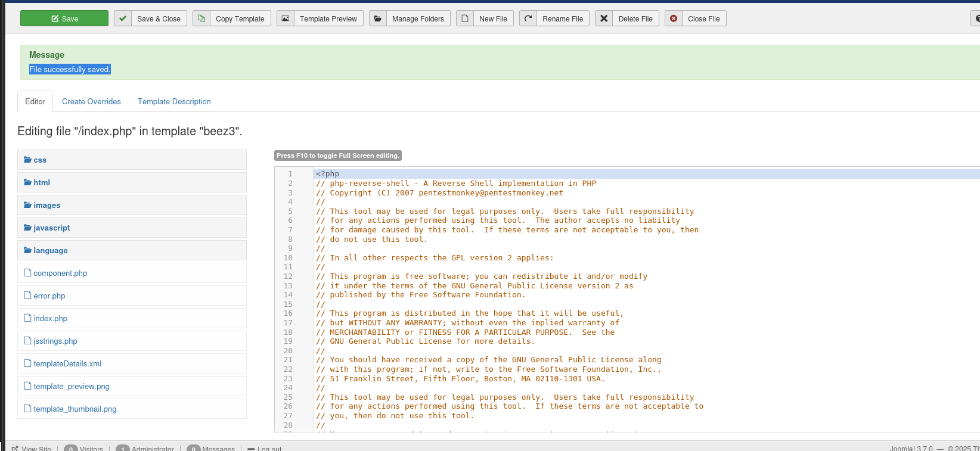Open the Template Description tab
The width and height of the screenshot is (980, 451).
pos(174,101)
